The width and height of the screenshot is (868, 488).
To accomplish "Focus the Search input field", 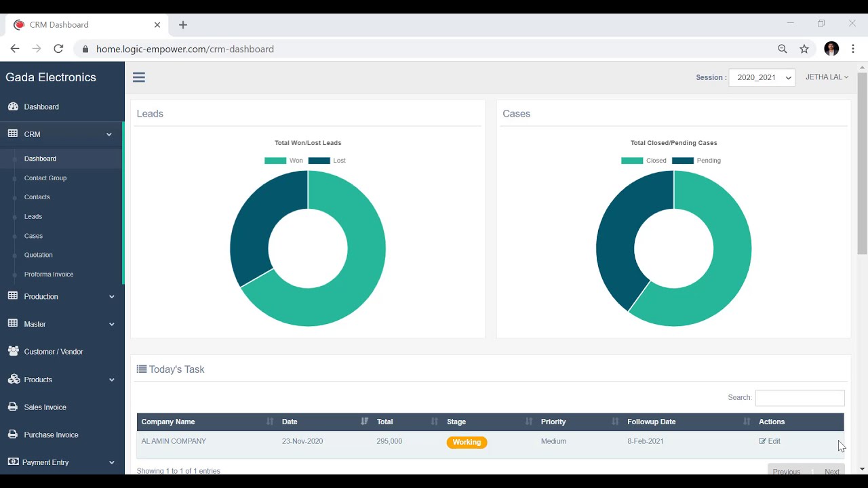I will pos(800,398).
